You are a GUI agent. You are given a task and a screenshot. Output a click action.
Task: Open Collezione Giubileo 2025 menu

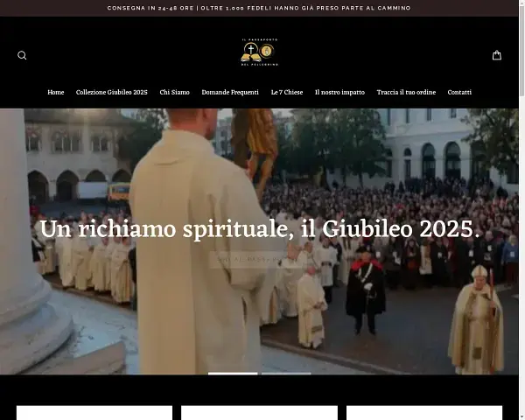112,92
